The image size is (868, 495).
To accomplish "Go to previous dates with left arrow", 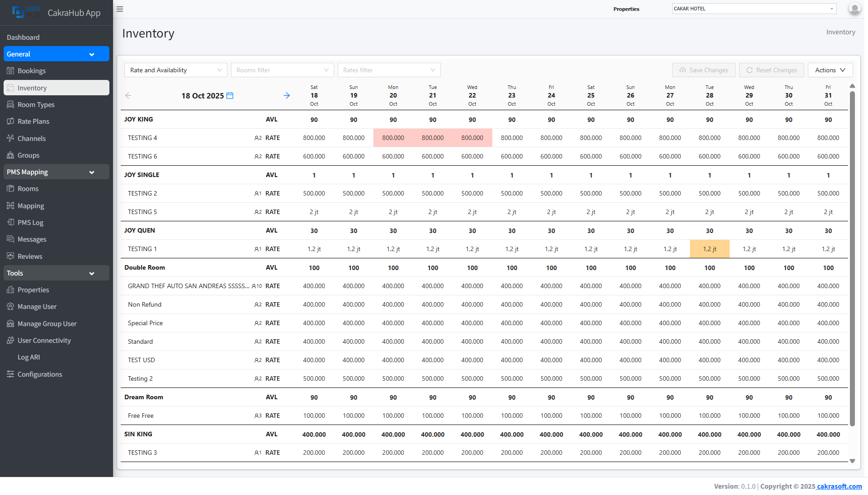I will pyautogui.click(x=128, y=96).
